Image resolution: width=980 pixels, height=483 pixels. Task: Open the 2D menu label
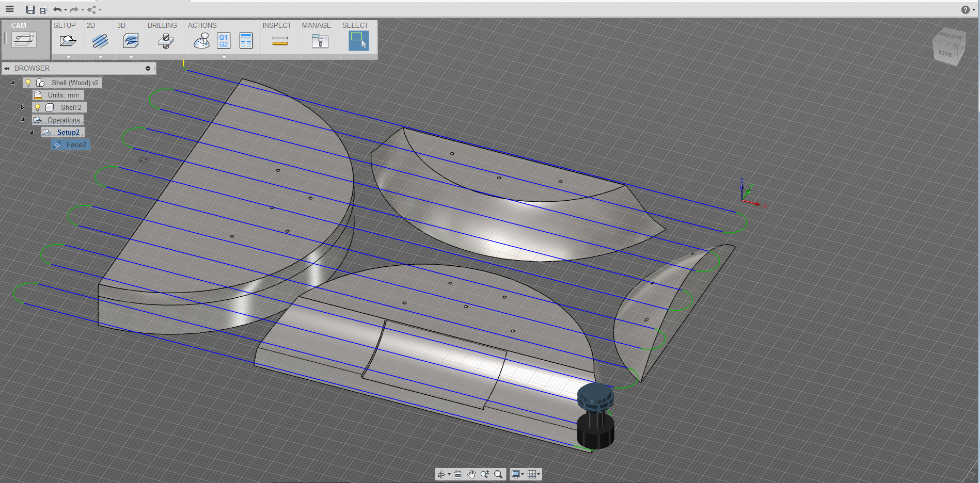pyautogui.click(x=91, y=25)
